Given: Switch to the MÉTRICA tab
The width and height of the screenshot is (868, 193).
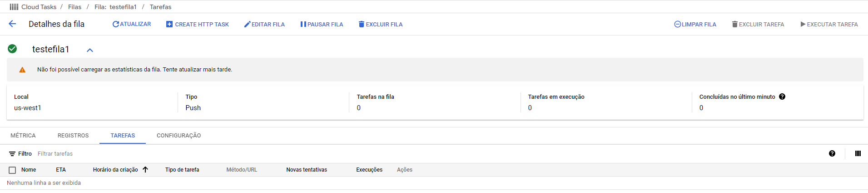Looking at the screenshot, I should click(x=23, y=136).
